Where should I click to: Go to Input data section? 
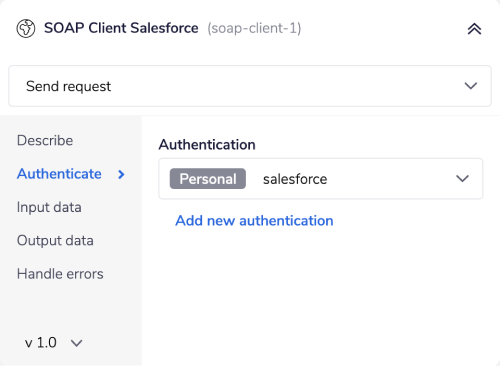[49, 207]
